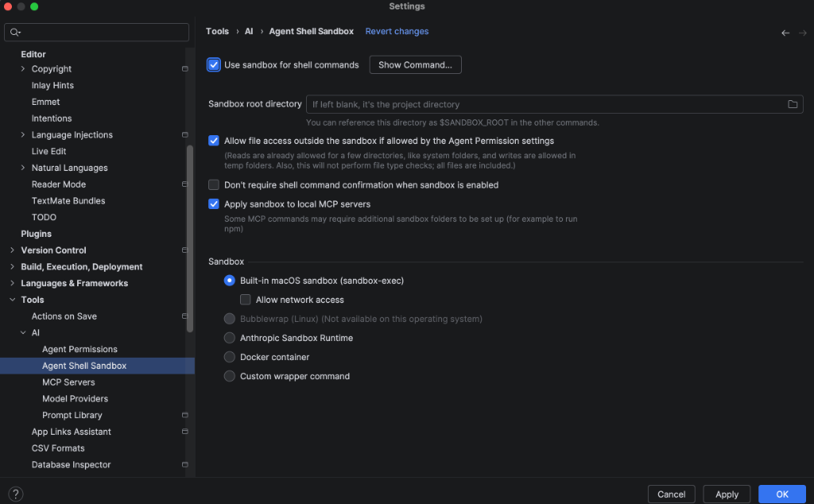Click project-level icon next to Copyright
Viewport: 814px width, 504px height.
point(184,69)
